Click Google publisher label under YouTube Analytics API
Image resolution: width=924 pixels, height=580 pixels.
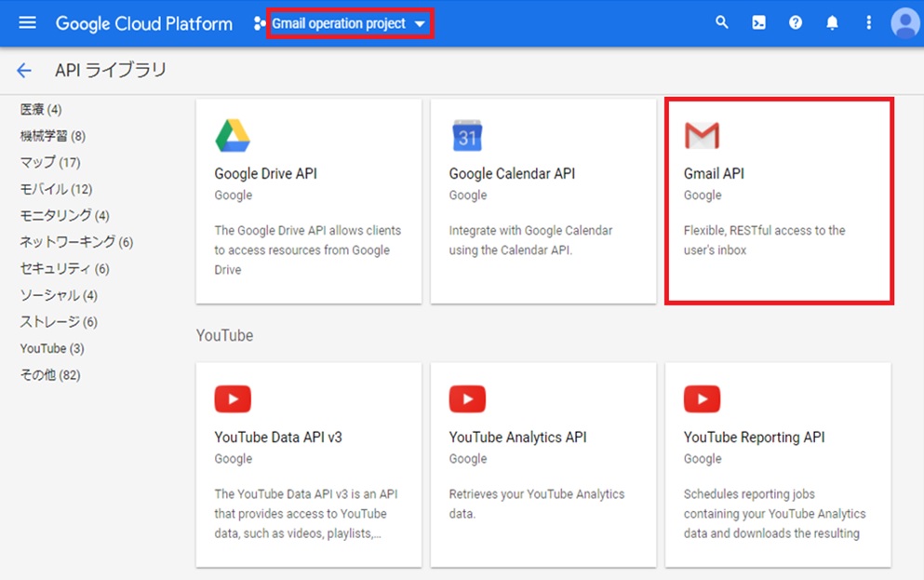click(x=468, y=459)
